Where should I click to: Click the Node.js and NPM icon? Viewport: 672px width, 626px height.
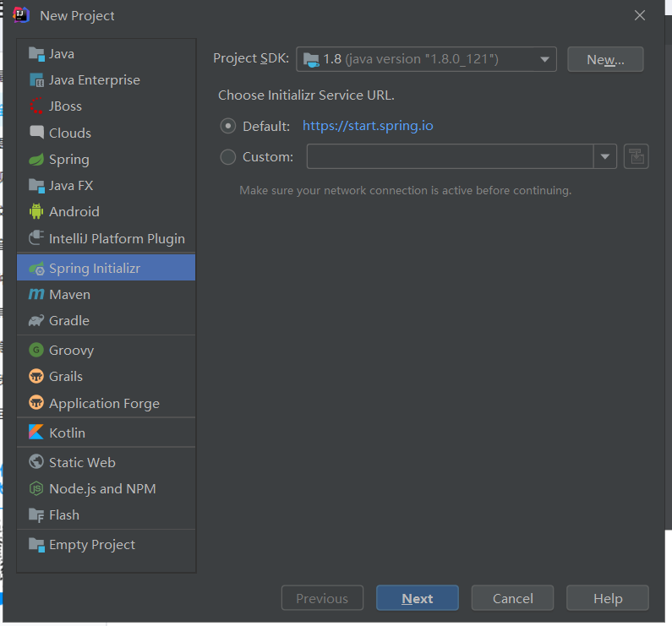pos(36,488)
